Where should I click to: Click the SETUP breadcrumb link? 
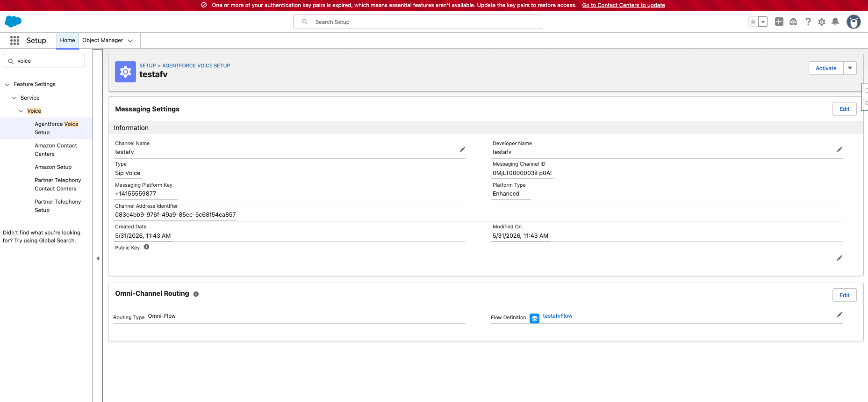[x=148, y=66]
